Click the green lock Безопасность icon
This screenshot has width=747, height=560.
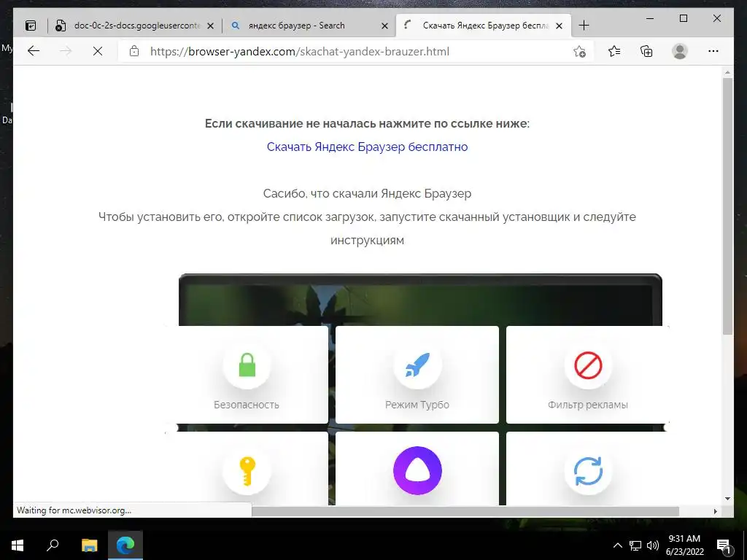247,366
